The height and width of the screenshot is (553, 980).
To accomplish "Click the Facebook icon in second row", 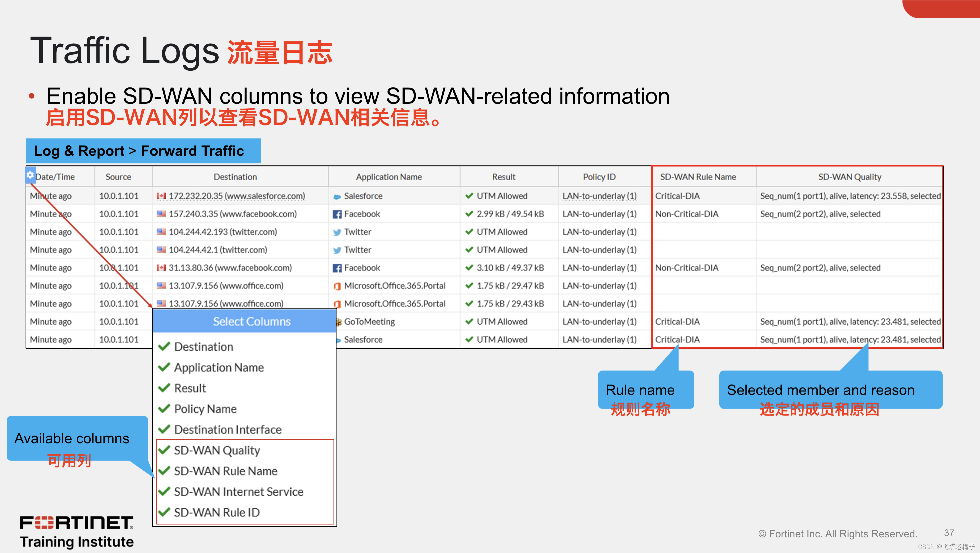I will pyautogui.click(x=337, y=214).
